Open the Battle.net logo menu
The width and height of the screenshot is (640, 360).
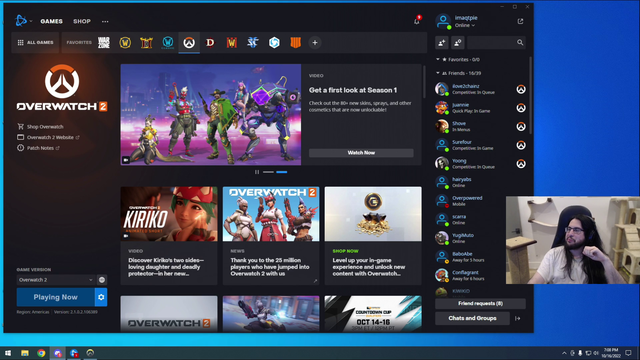[x=20, y=20]
